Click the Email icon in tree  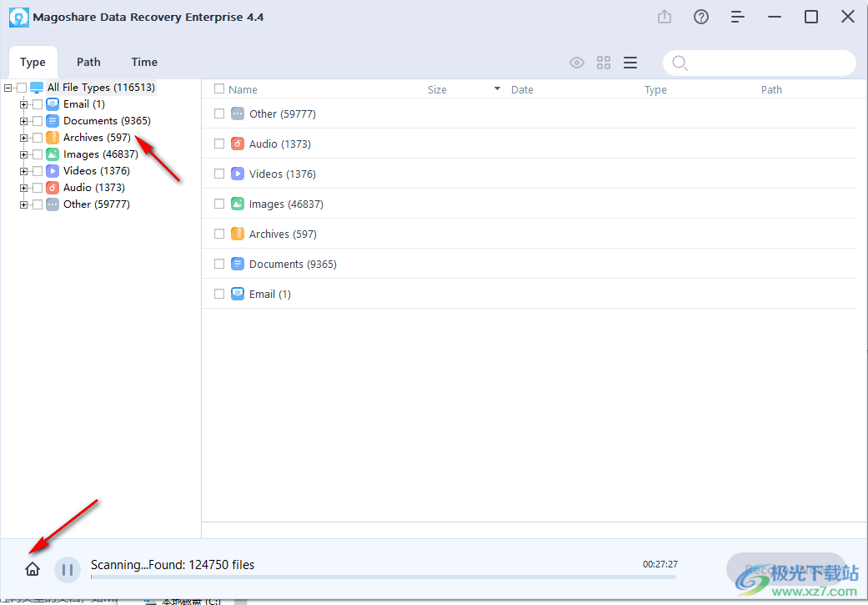[x=53, y=104]
